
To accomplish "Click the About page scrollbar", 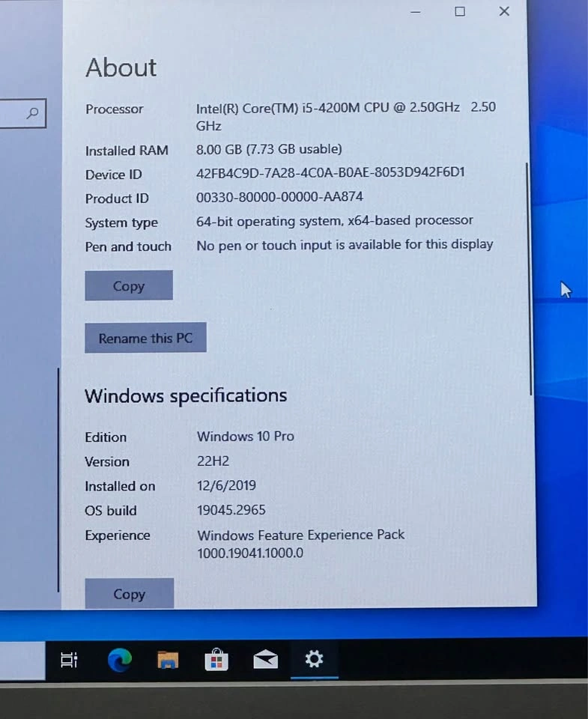I will coord(530,279).
